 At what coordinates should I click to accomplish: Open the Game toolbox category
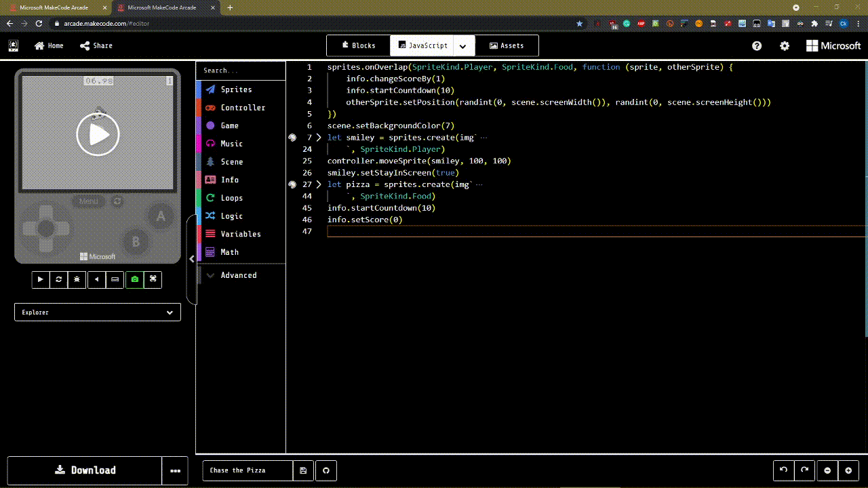click(241, 125)
